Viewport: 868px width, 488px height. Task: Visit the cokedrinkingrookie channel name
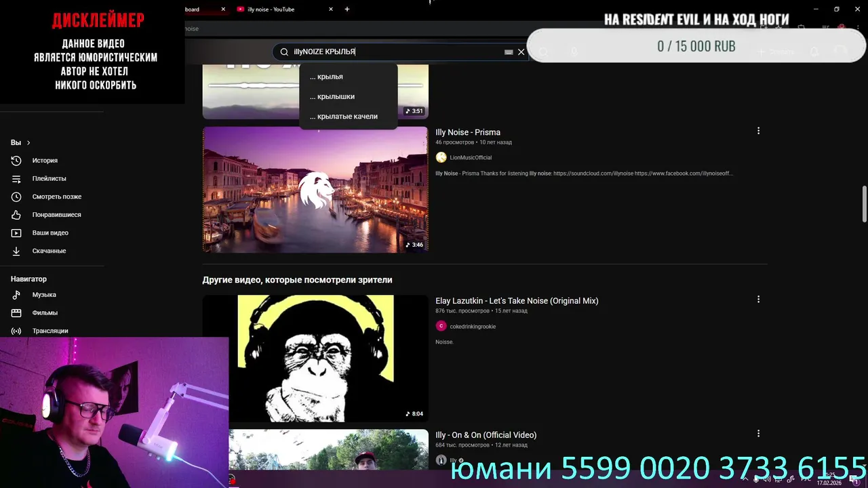473,327
